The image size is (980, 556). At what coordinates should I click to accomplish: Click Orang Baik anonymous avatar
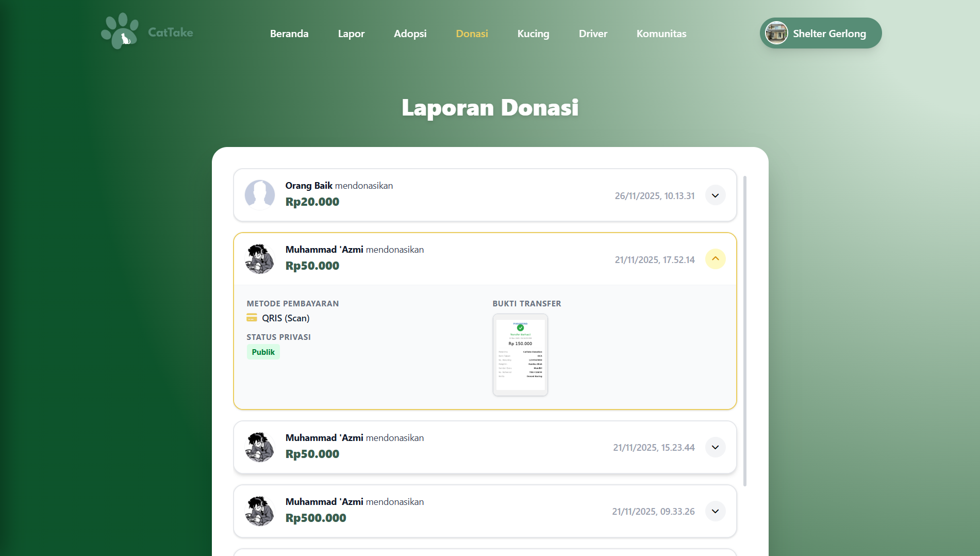click(x=260, y=195)
